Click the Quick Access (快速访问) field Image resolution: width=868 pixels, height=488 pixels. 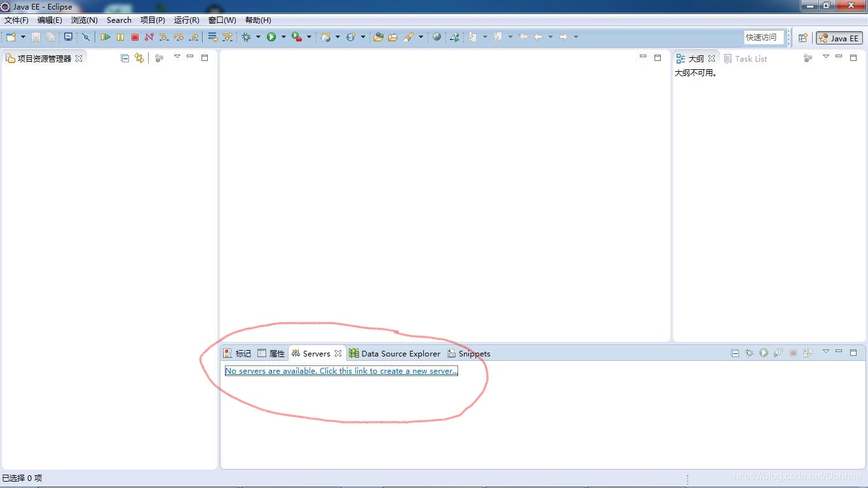tap(764, 37)
